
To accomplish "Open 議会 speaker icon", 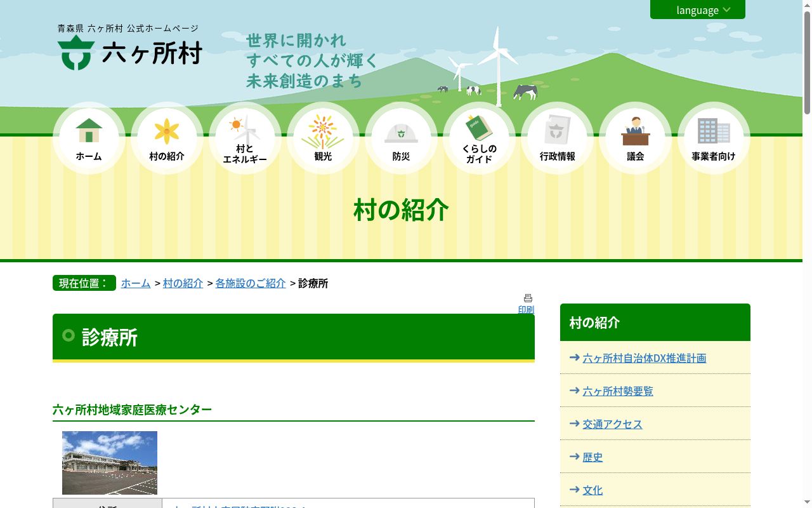I will coord(635,138).
